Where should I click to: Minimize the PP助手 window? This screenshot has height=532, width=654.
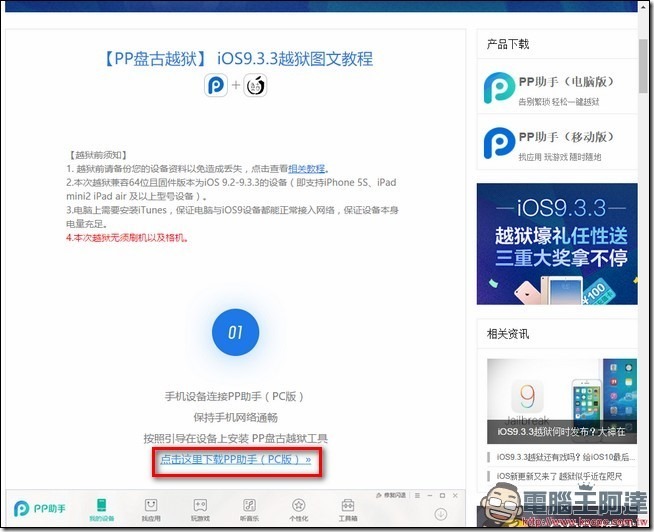[430, 495]
